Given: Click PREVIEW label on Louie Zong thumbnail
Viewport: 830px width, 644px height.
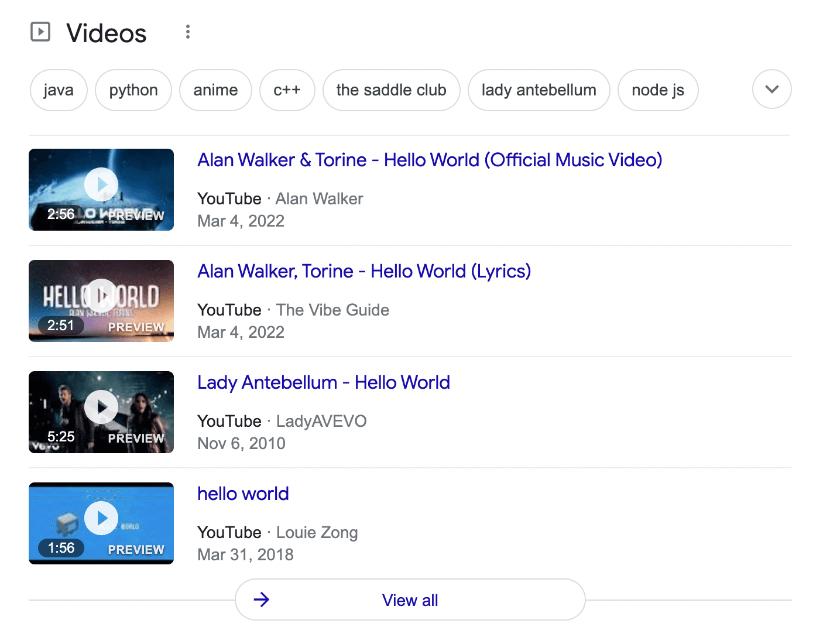Looking at the screenshot, I should pyautogui.click(x=136, y=549).
